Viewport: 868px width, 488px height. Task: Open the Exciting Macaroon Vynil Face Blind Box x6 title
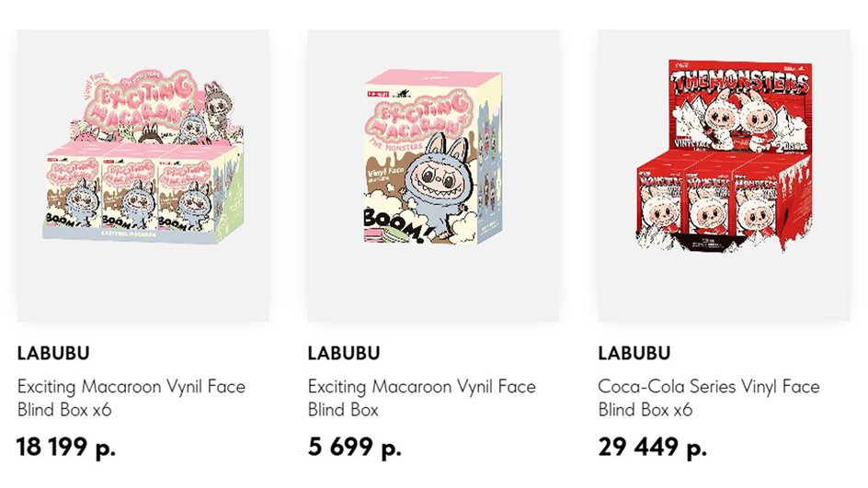(x=131, y=398)
